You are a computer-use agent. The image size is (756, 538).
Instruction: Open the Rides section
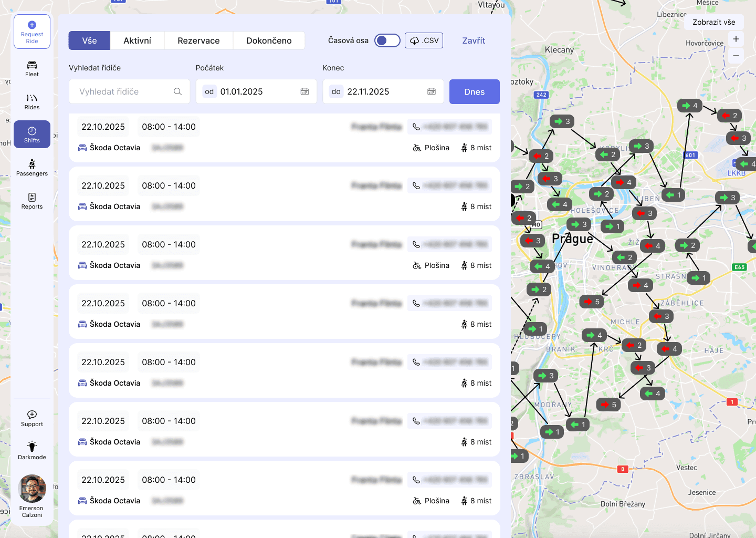coord(32,101)
